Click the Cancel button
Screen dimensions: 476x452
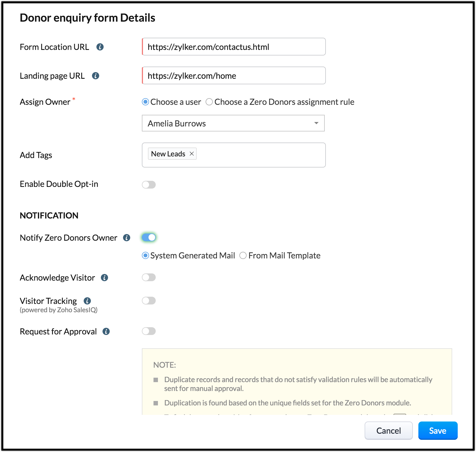388,431
